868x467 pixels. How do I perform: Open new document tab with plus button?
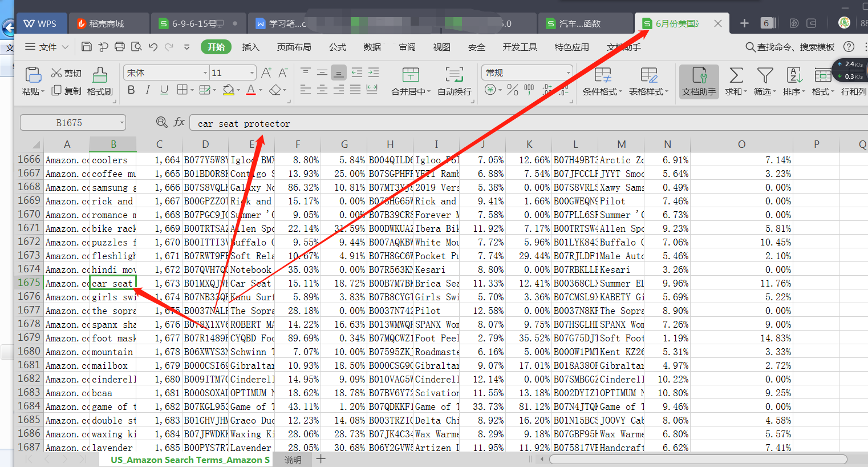coord(744,23)
